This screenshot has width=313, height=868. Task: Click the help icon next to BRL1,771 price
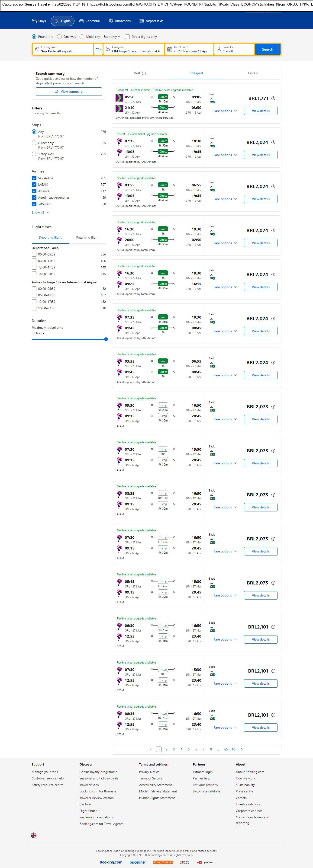pos(273,98)
